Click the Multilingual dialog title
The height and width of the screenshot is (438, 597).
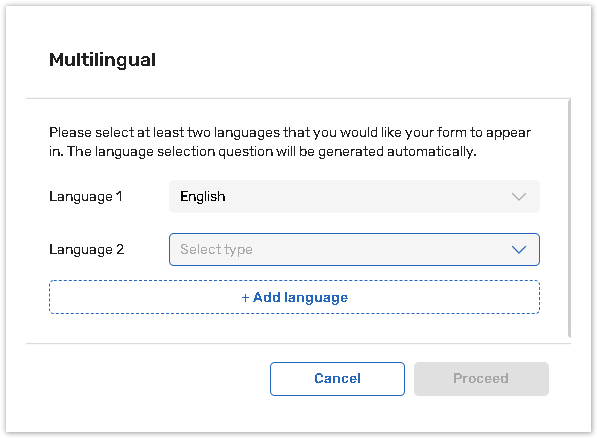click(102, 60)
